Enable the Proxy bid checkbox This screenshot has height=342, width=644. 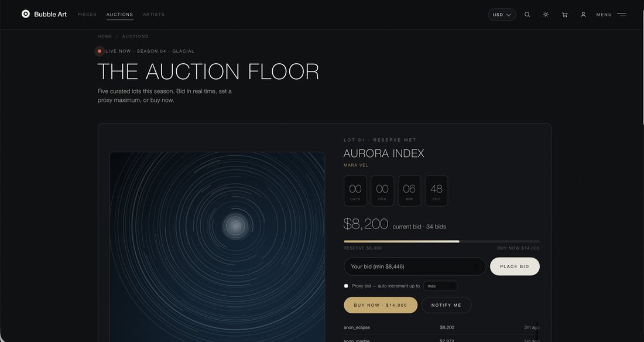point(346,286)
